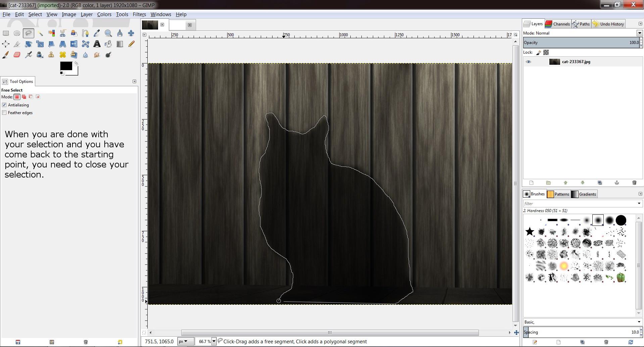Click the black foreground color swatch

tap(65, 66)
